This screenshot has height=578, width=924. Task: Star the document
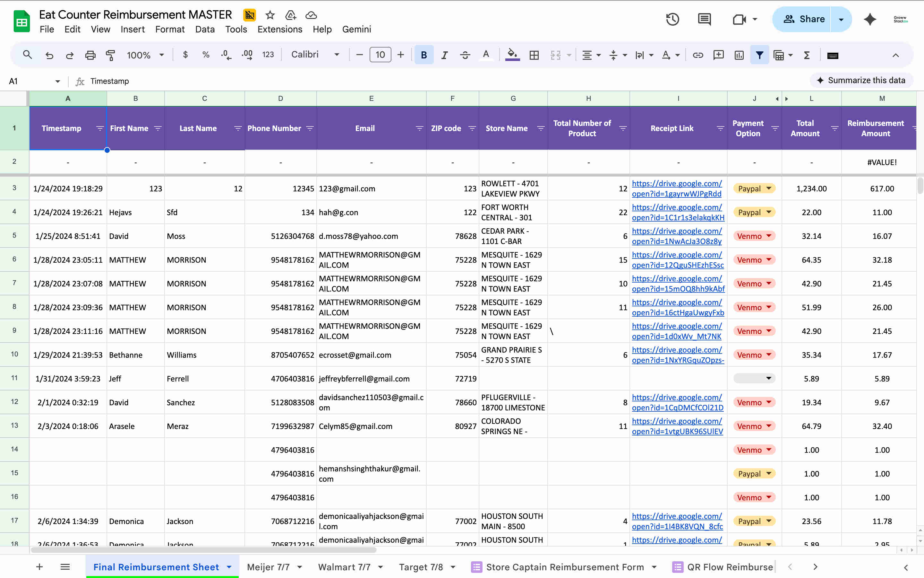[270, 15]
